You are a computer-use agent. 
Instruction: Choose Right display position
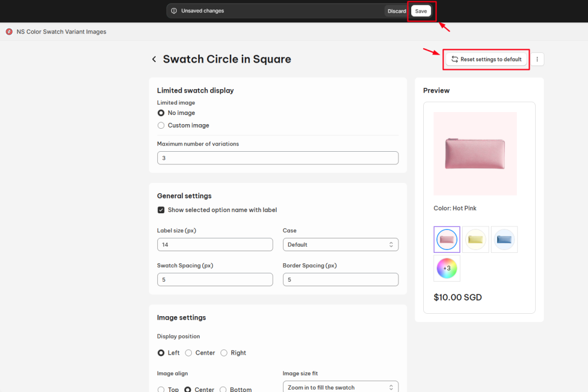(224, 353)
